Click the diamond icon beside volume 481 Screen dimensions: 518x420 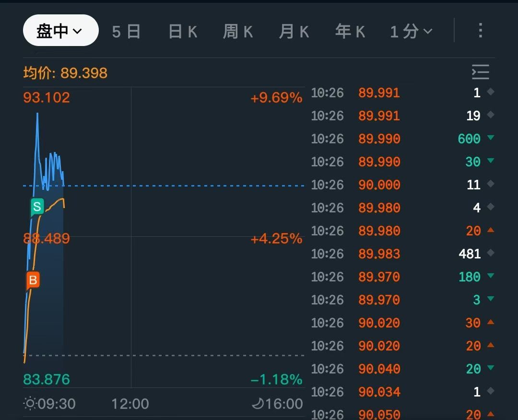(490, 253)
